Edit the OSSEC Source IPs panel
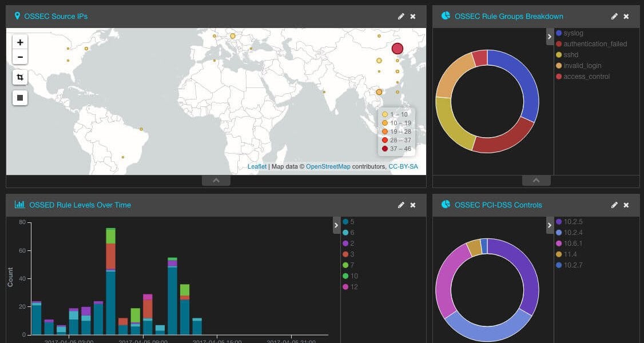This screenshot has width=644, height=343. 401,17
